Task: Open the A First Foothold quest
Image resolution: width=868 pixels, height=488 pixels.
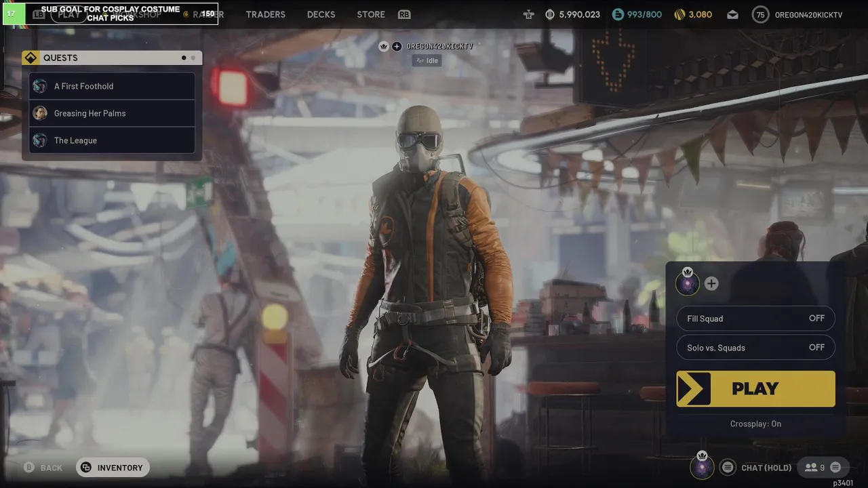Action: [x=112, y=86]
